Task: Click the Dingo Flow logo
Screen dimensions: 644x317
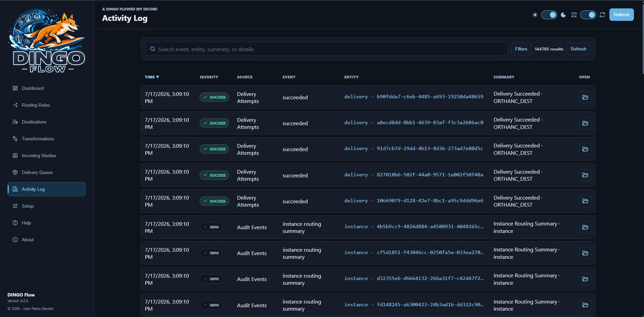Action: [x=47, y=40]
